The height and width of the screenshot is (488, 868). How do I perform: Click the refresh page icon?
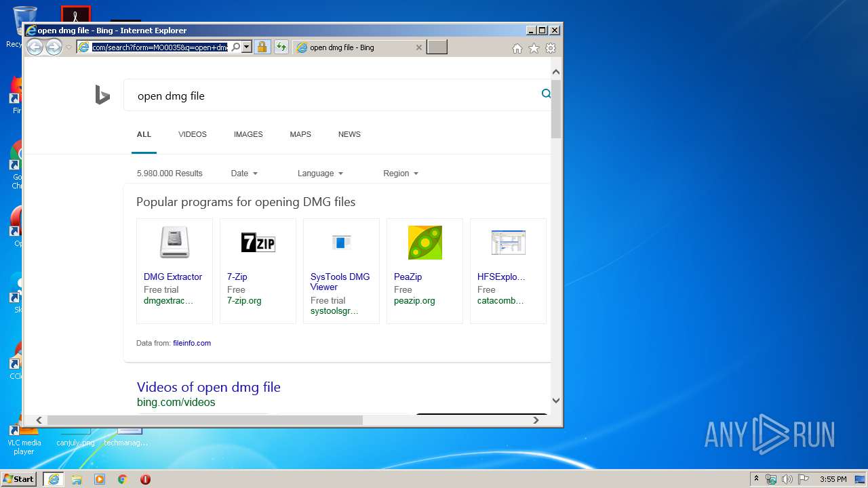click(x=281, y=47)
